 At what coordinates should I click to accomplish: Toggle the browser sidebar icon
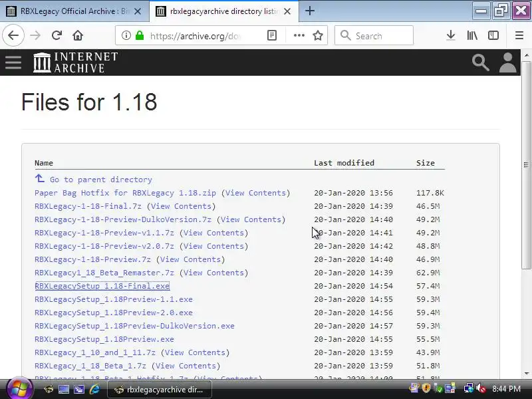[493, 35]
